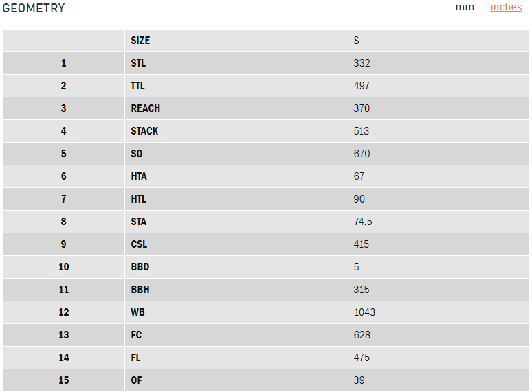
Task: Select the S size header cell
Action: (357, 41)
